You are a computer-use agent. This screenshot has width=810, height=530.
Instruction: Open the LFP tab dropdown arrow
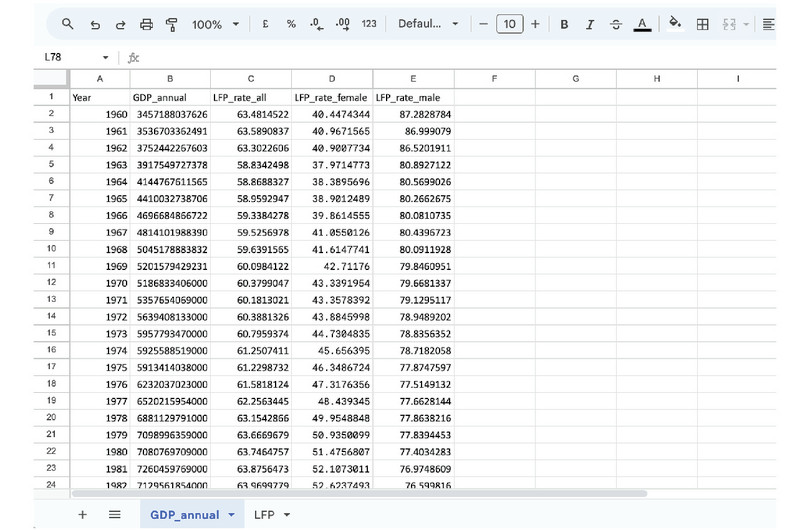[x=287, y=515]
